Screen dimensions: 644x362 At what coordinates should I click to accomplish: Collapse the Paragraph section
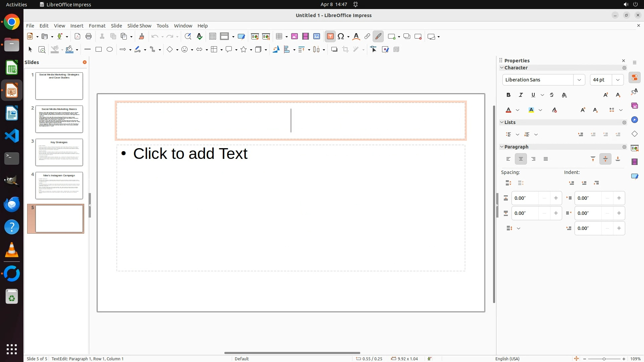tap(502, 147)
